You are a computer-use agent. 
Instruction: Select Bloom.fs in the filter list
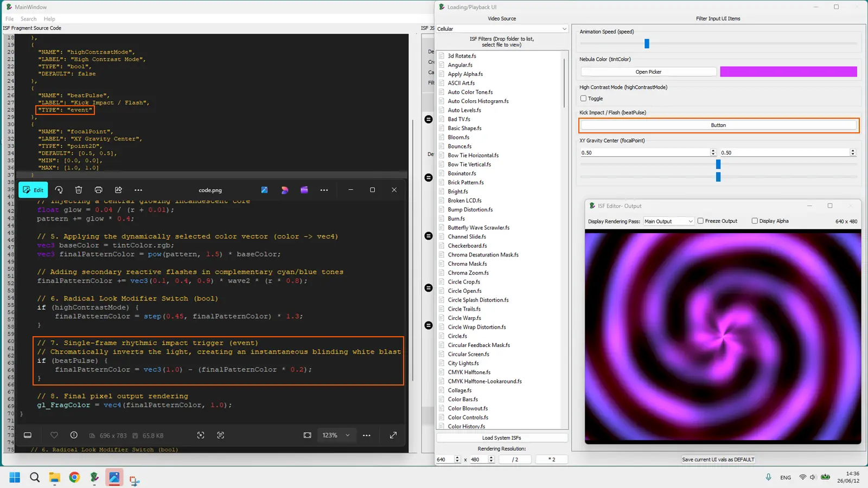458,137
